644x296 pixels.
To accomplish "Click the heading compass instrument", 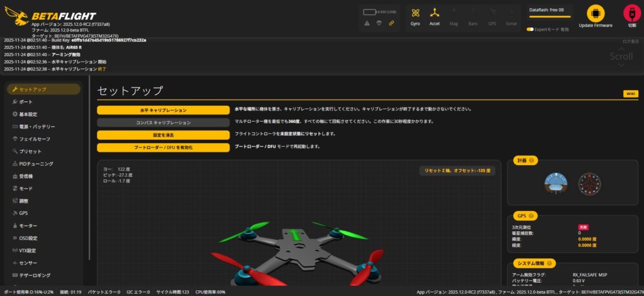I will (590, 183).
